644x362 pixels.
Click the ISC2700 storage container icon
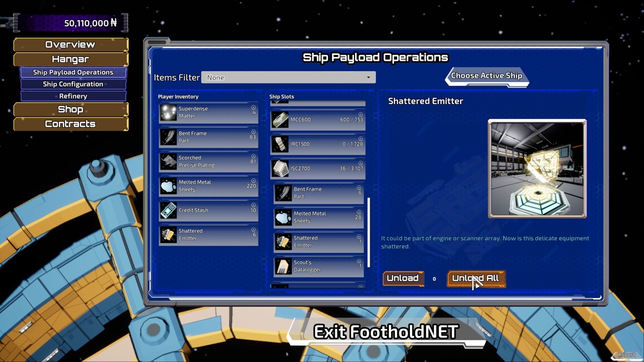click(x=281, y=169)
